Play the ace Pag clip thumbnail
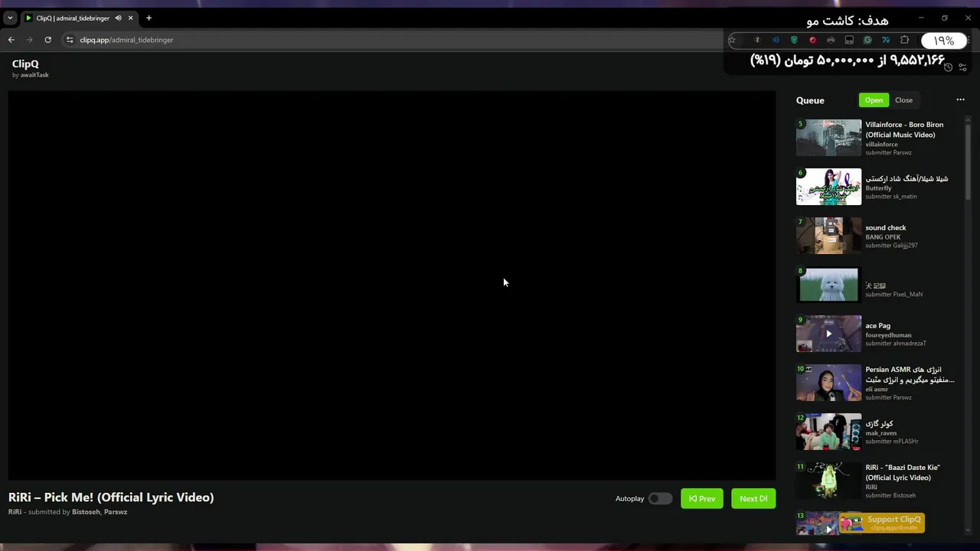Screen dimensions: 980x551 [x=828, y=334]
